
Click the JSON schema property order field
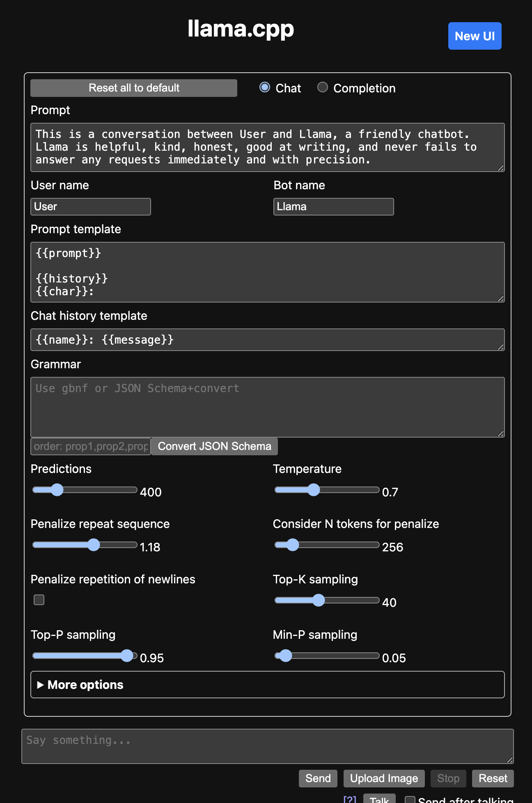pos(91,446)
